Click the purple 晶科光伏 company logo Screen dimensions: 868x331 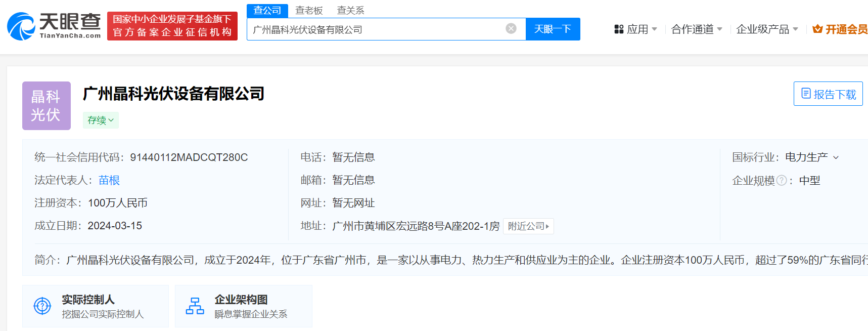pos(47,106)
